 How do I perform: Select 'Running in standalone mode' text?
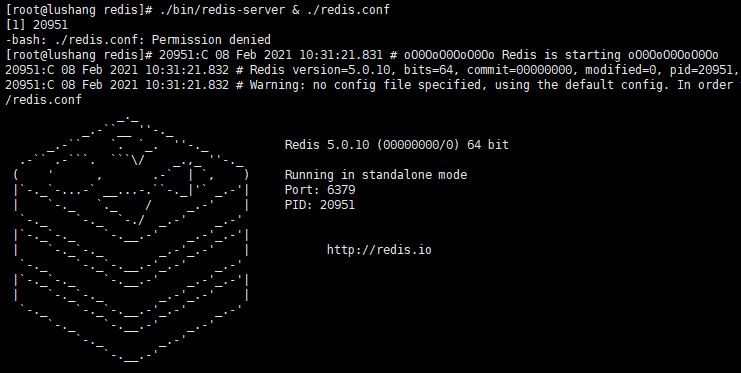pos(376,175)
